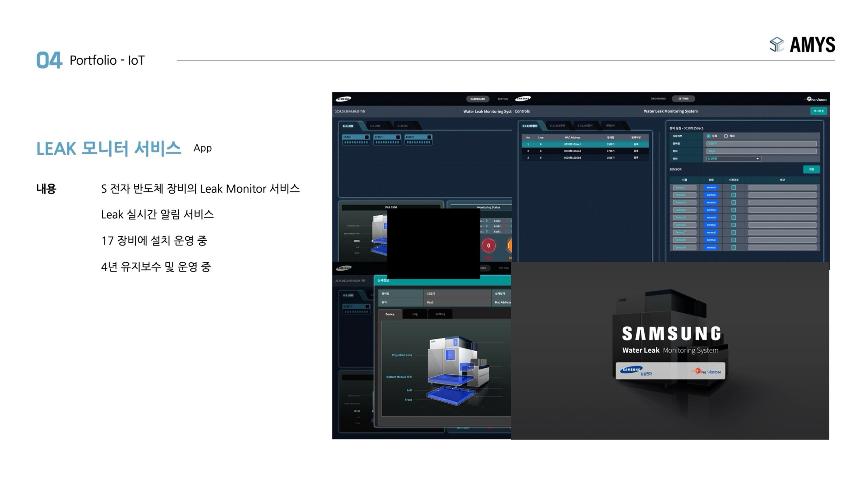Check the repair checkbox for Sensor5
Image resolution: width=868 pixels, height=489 pixels.
734,217
